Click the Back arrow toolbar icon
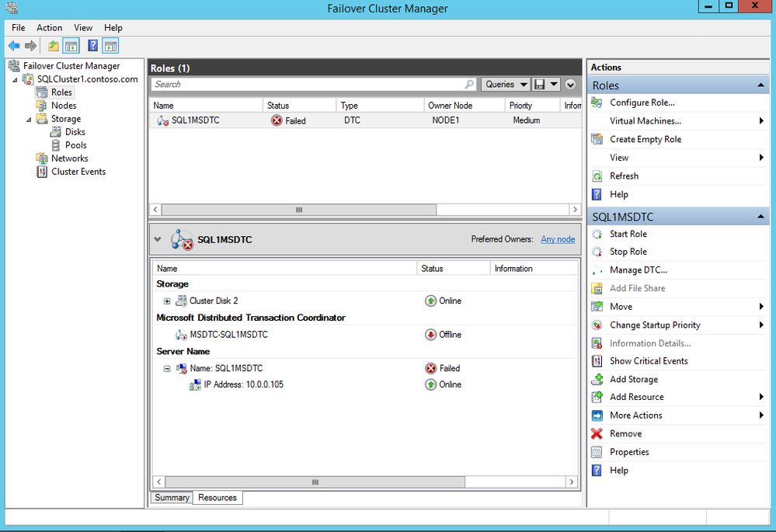 [14, 46]
